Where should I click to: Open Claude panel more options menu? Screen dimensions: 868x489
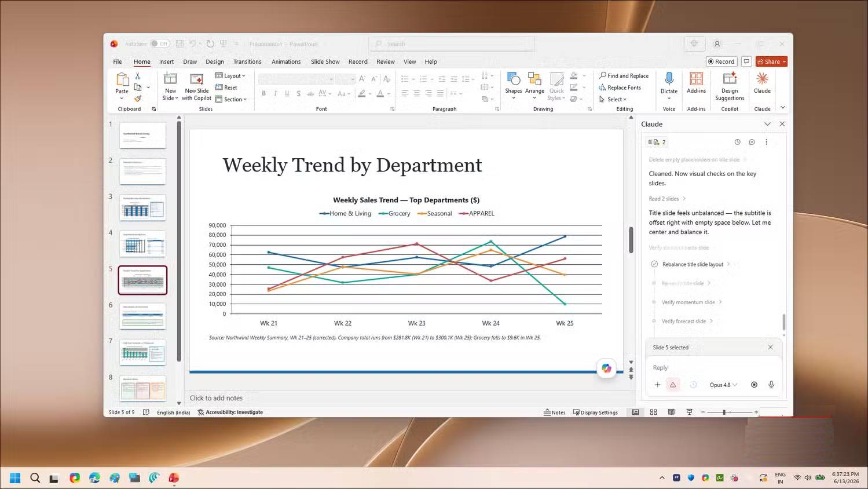tap(766, 142)
